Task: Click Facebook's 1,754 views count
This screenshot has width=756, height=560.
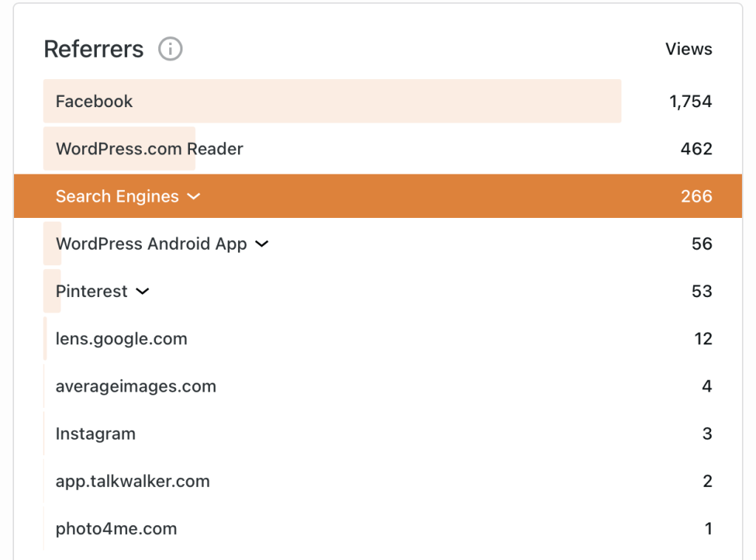Action: click(690, 101)
